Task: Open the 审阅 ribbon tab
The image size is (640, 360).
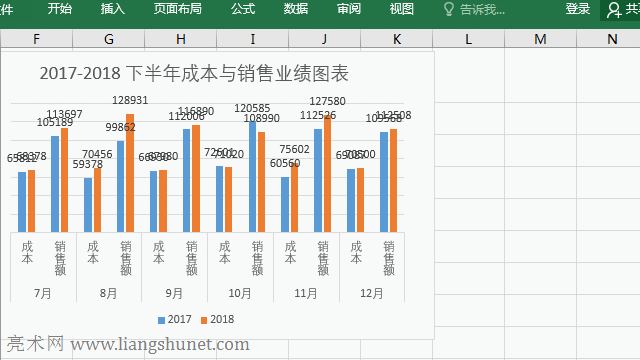Action: pyautogui.click(x=349, y=9)
